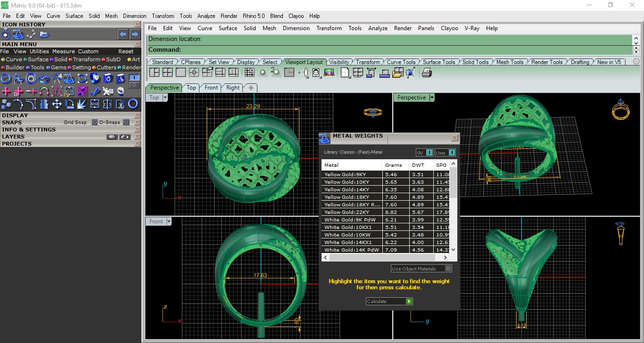Click the rainbow color gradient display icon

click(x=329, y=73)
